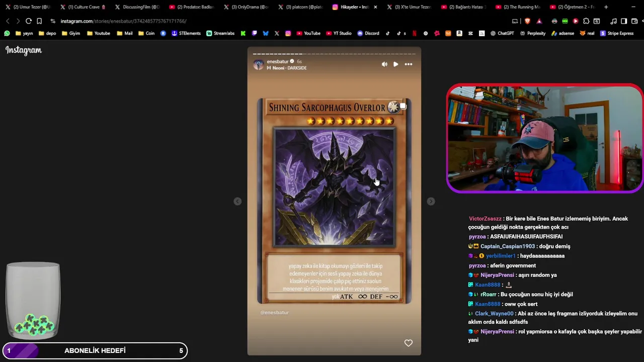
Task: Open the STElements bookmark
Action: pyautogui.click(x=186, y=33)
